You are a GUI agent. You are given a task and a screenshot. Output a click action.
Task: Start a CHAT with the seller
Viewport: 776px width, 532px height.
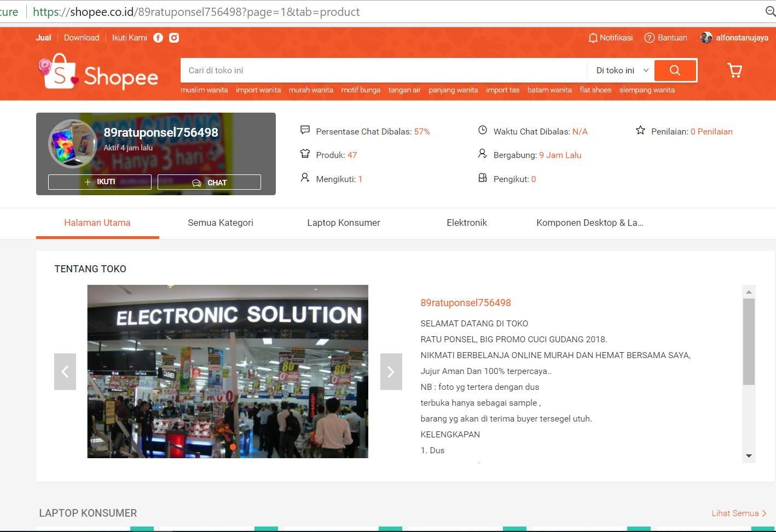(209, 182)
